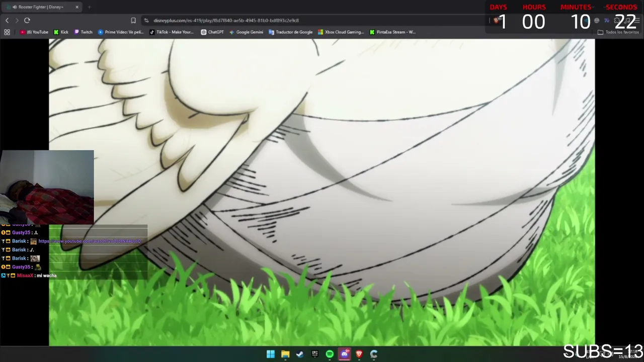The image size is (644, 362).
Task: Open Brave browser from the taskbar
Action: [359, 354]
